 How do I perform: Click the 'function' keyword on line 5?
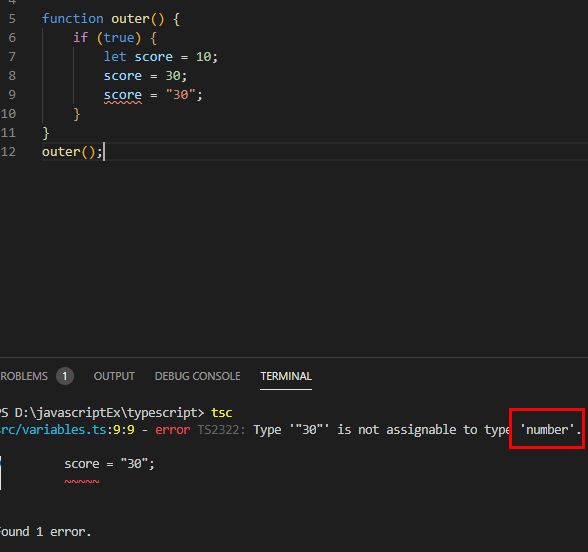[72, 19]
